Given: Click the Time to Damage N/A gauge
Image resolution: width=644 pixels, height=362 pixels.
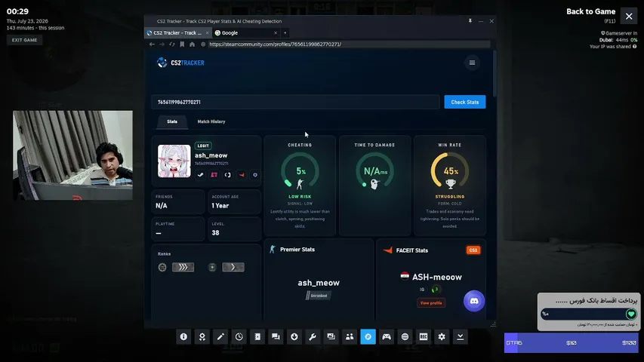Looking at the screenshot, I should (x=374, y=171).
